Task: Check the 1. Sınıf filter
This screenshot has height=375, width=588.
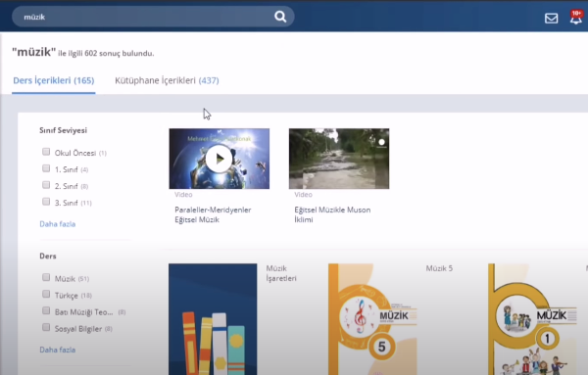Action: (x=46, y=168)
